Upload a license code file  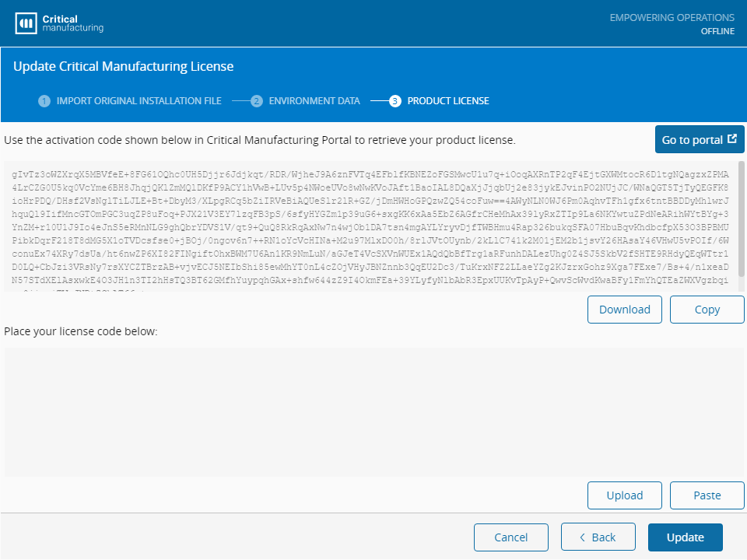click(x=625, y=495)
